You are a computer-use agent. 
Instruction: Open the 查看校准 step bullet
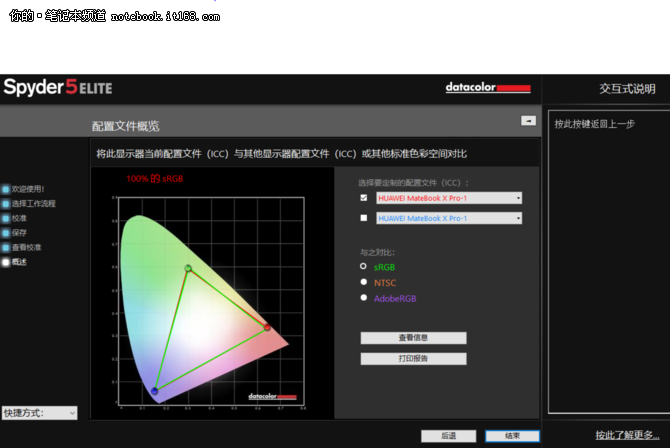[x=5, y=247]
